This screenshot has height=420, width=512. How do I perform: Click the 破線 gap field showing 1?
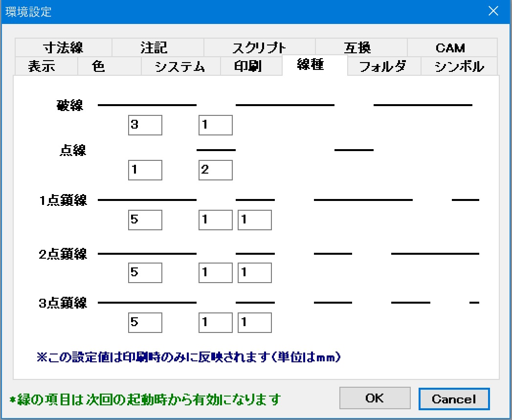click(216, 125)
